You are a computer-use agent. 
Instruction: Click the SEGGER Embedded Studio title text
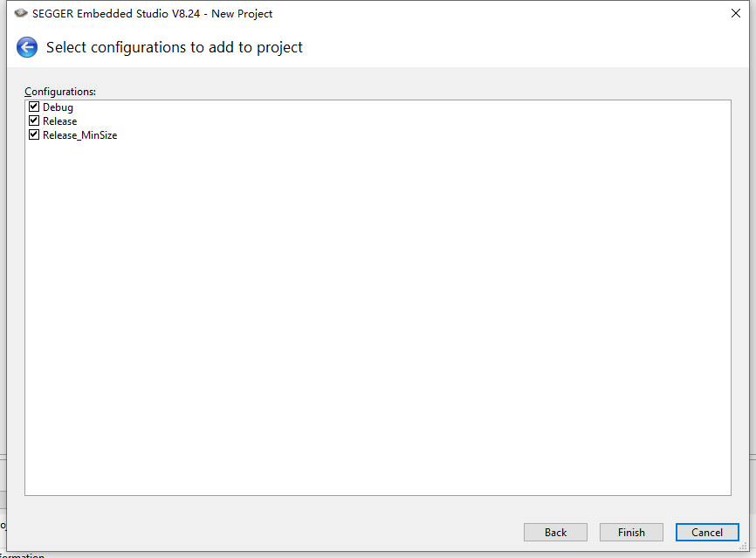[x=153, y=13]
